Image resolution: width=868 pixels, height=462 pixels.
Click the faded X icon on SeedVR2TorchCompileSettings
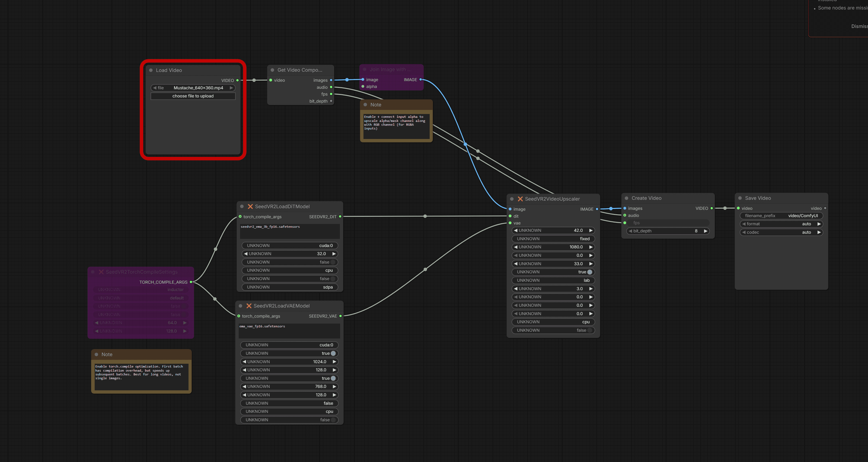click(101, 272)
